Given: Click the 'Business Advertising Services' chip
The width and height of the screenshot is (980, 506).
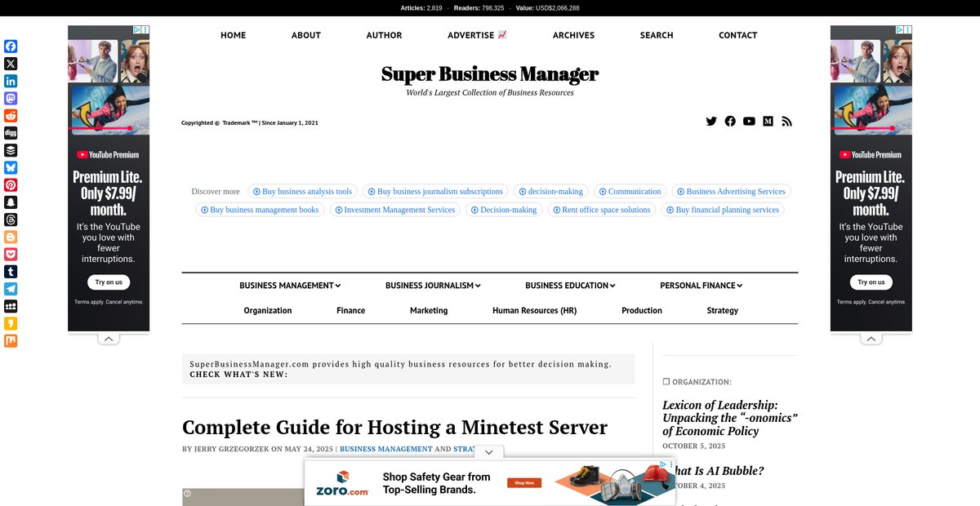Looking at the screenshot, I should coord(731,192).
